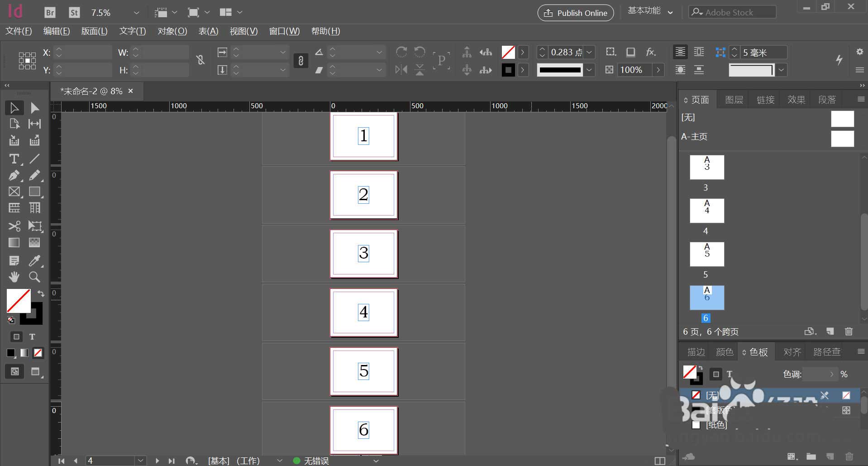The height and width of the screenshot is (466, 868).
Task: Click the Publish Online button
Action: click(576, 13)
